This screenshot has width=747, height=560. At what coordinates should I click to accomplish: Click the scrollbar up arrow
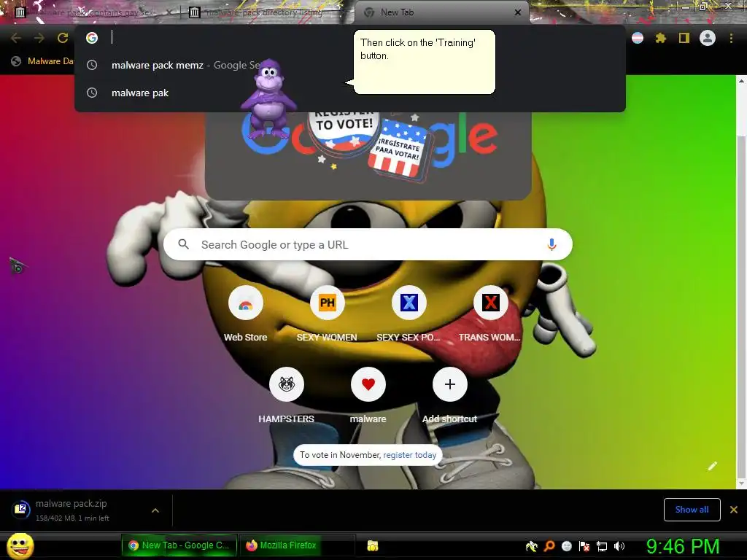(x=741, y=80)
